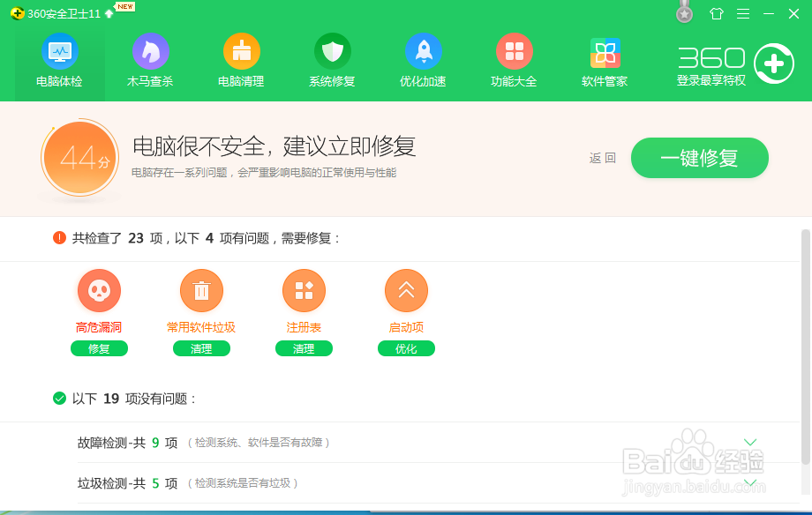Open the 功能大全 grid icon
The image size is (812, 515).
coord(515,51)
